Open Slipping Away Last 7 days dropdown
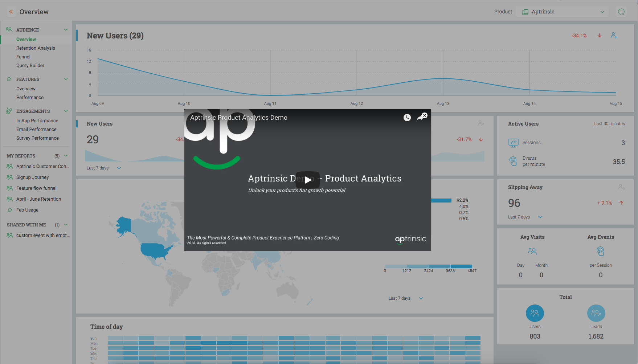Screen dimensions: 638x364 [x=525, y=217]
